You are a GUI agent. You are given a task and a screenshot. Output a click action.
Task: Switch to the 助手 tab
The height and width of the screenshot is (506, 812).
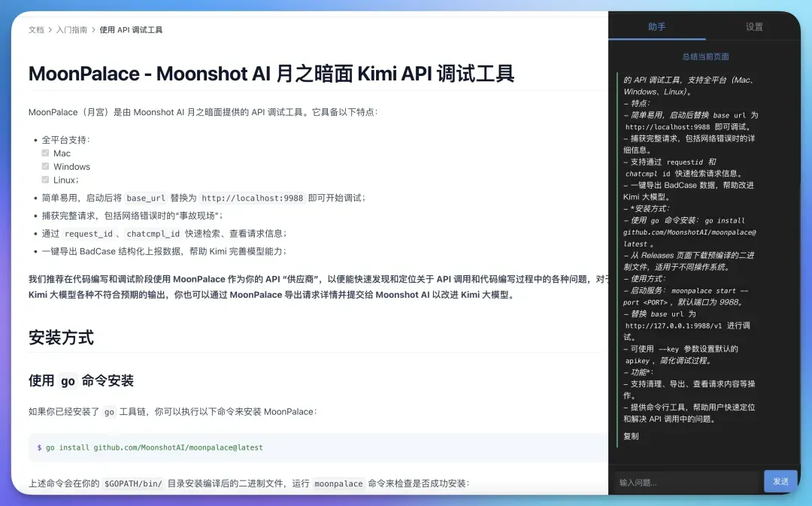(x=656, y=27)
